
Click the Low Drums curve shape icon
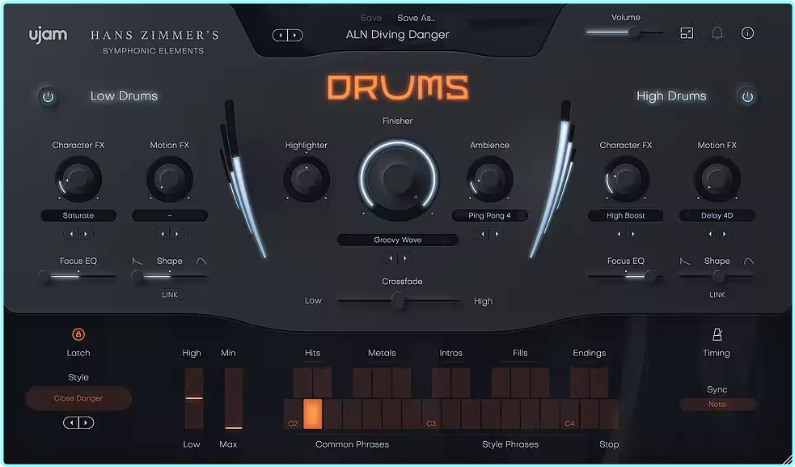(x=201, y=261)
